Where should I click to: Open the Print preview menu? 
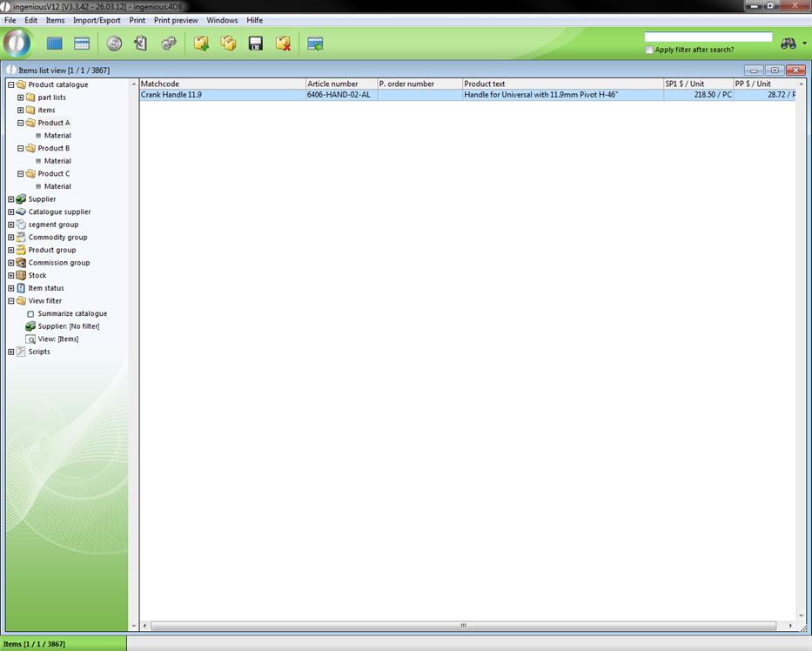(176, 20)
